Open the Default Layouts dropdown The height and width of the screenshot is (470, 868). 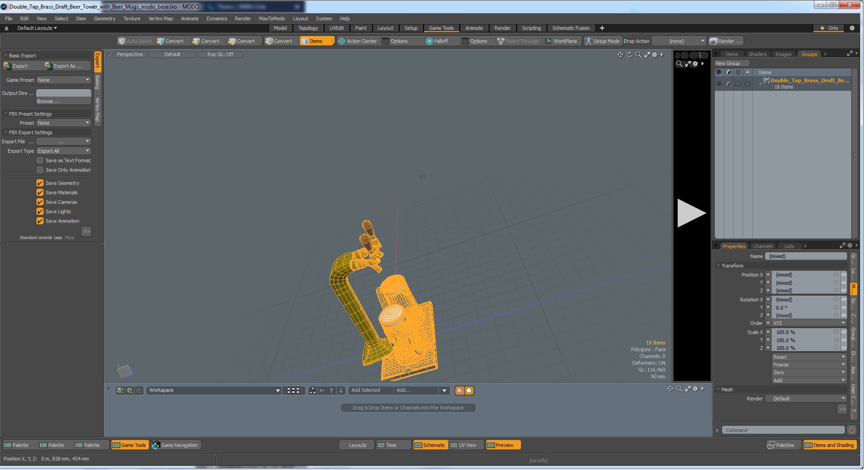(37, 28)
